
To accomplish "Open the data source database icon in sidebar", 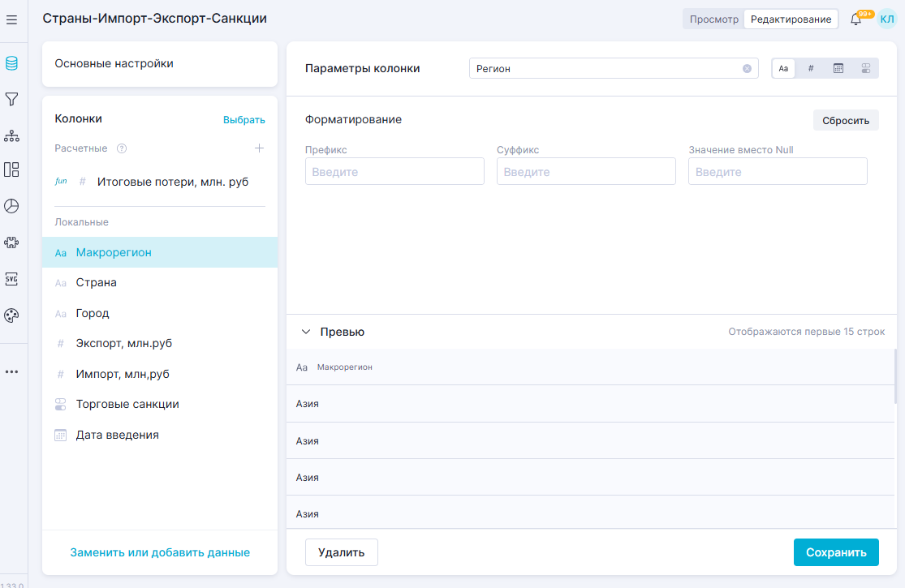I will 11,63.
